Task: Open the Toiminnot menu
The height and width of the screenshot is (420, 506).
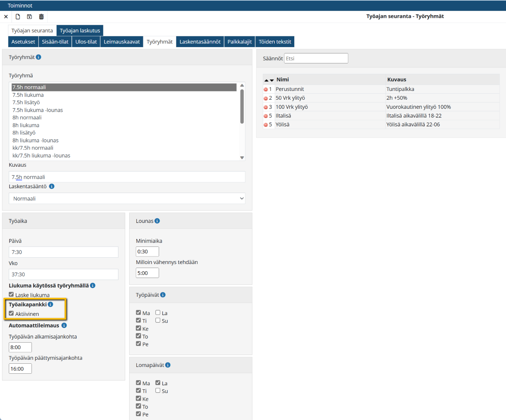Action: click(20, 6)
